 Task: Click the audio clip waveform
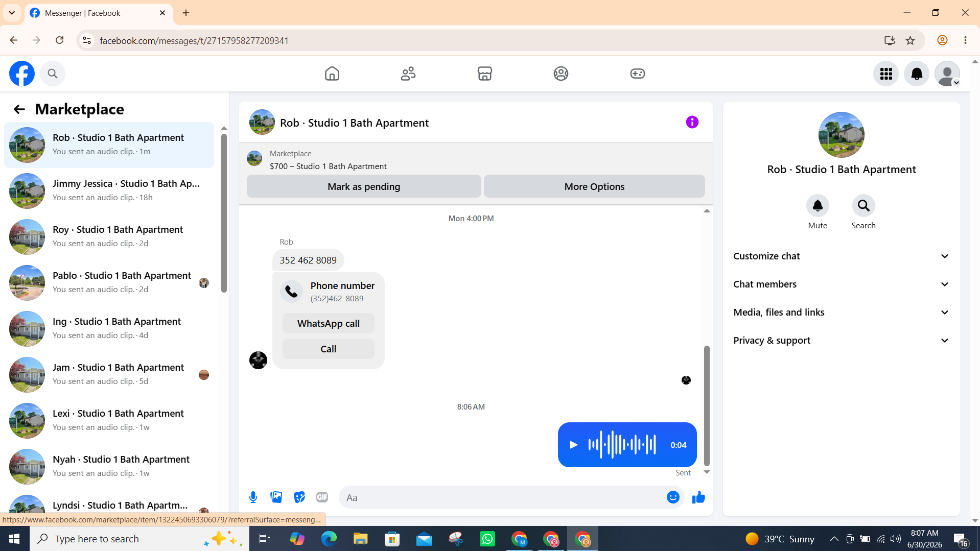(x=622, y=445)
